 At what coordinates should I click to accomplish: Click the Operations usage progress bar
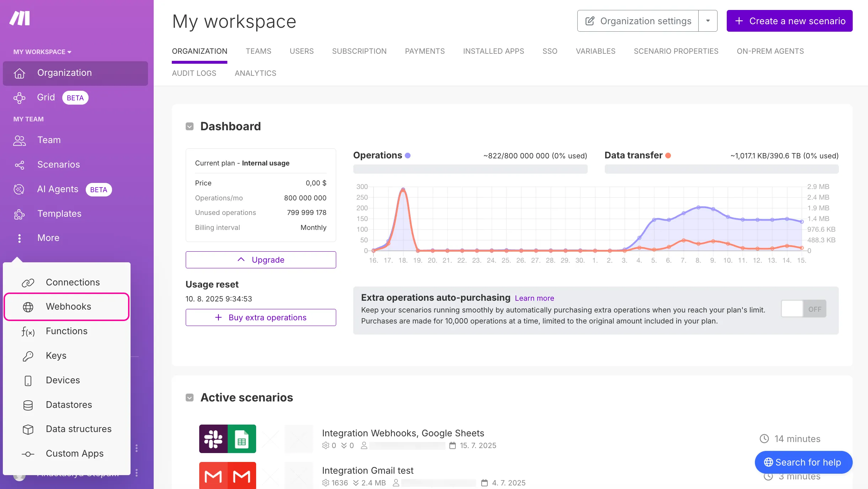[x=470, y=169]
